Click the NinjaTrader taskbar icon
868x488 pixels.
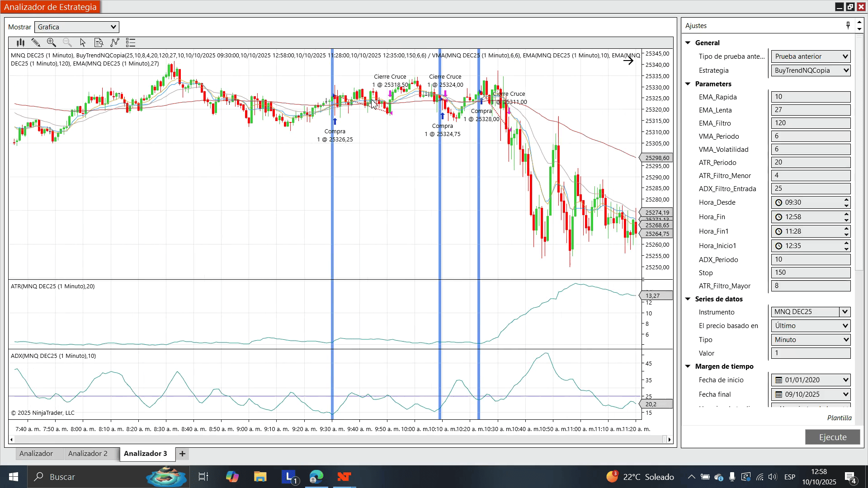pyautogui.click(x=344, y=477)
